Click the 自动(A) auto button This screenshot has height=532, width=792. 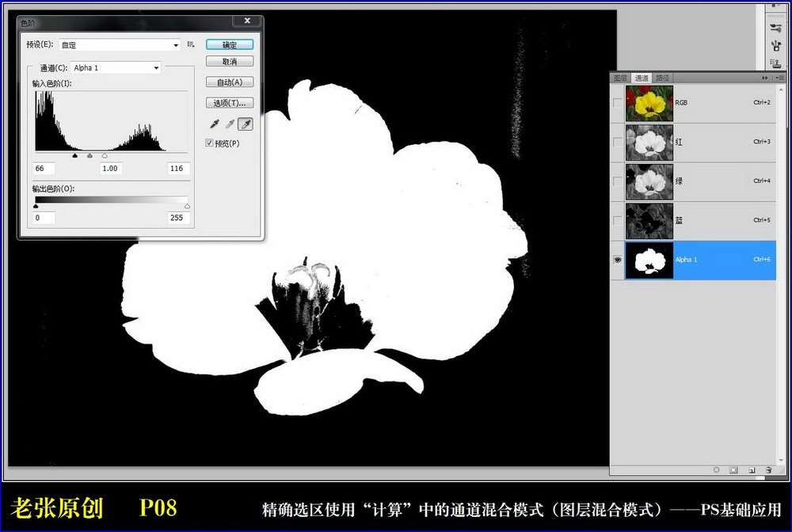click(x=230, y=82)
